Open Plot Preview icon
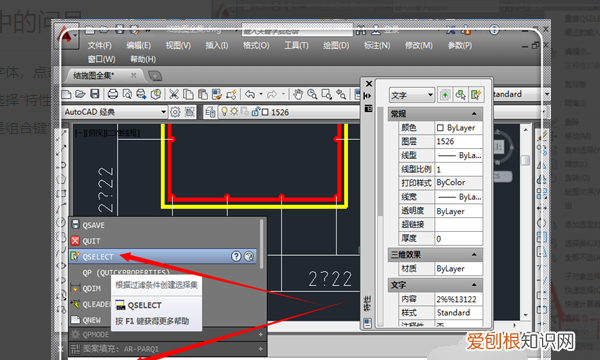Viewport: 600px width, 360px height. [127, 94]
